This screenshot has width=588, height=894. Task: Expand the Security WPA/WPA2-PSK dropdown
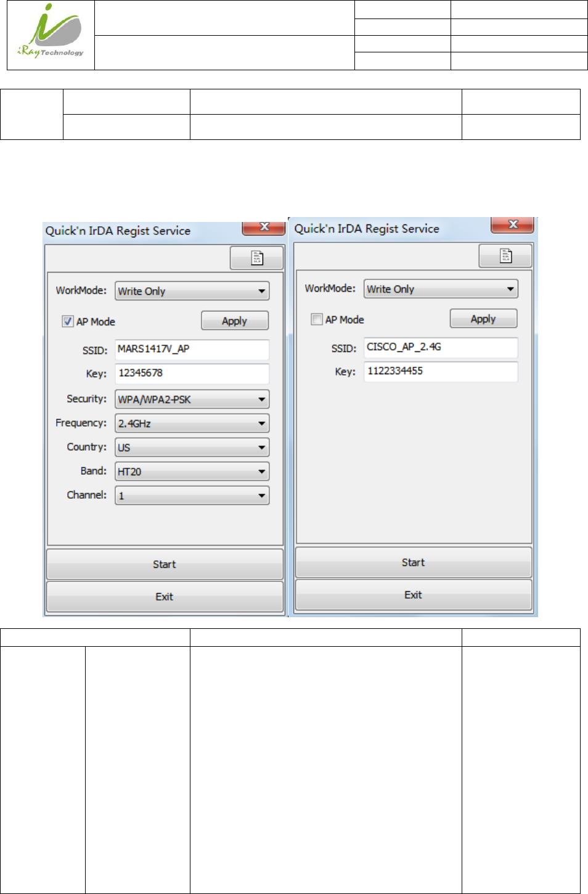[192, 400]
